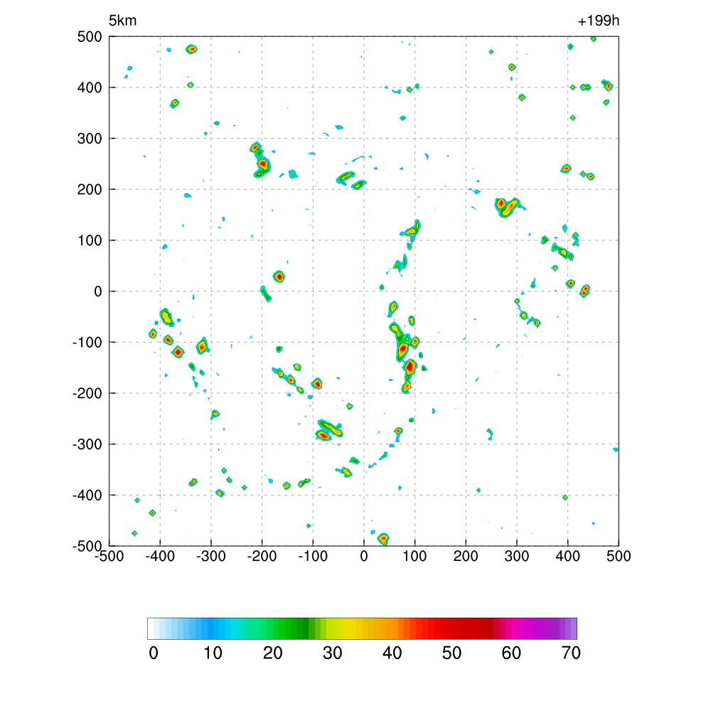Click the y-axis tick label 100
This screenshot has height=728, width=728.
(90, 240)
